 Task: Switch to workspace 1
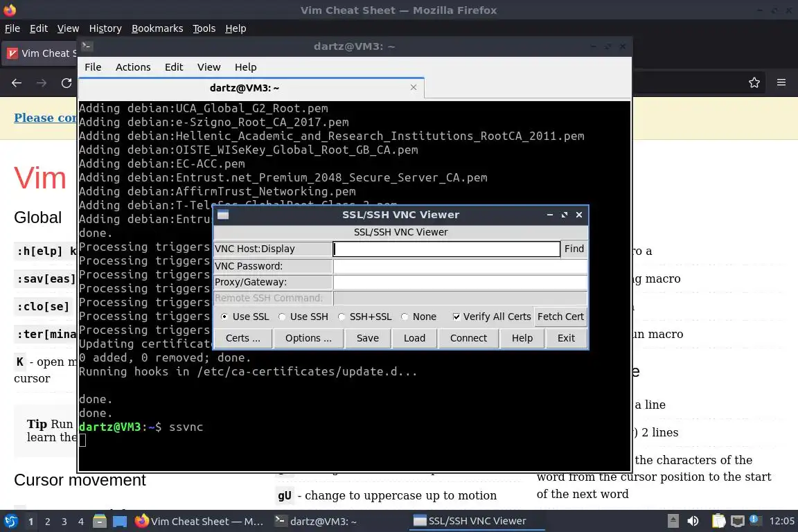(31, 522)
